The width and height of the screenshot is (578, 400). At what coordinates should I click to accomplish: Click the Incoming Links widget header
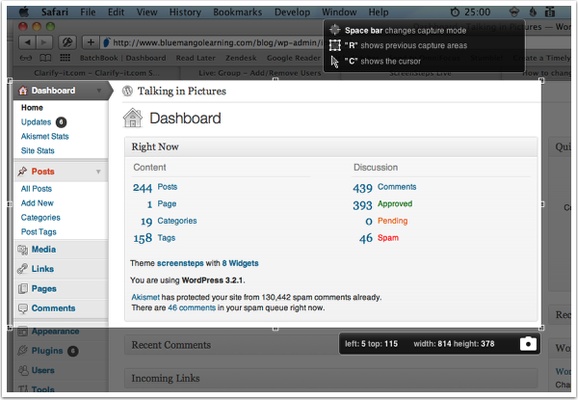pyautogui.click(x=331, y=378)
